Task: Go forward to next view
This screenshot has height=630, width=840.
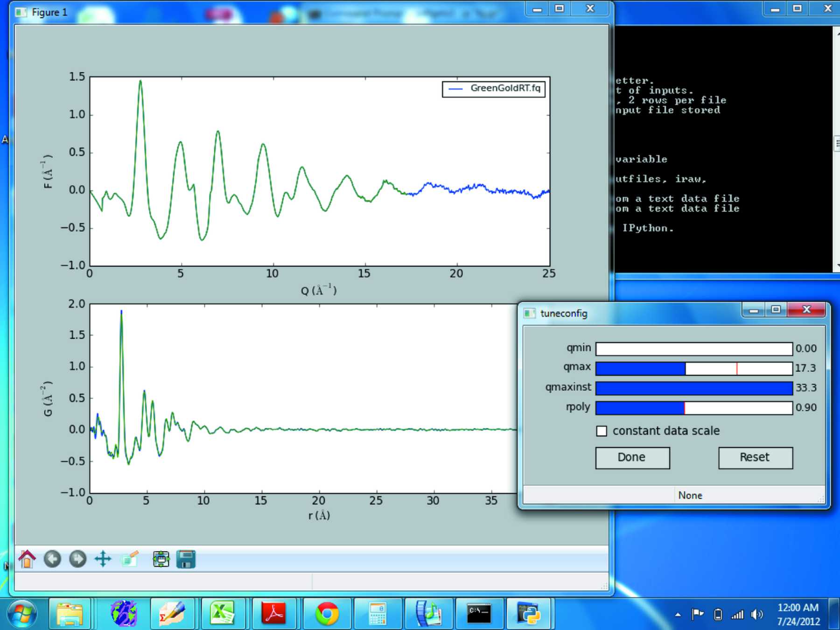Action: [77, 559]
